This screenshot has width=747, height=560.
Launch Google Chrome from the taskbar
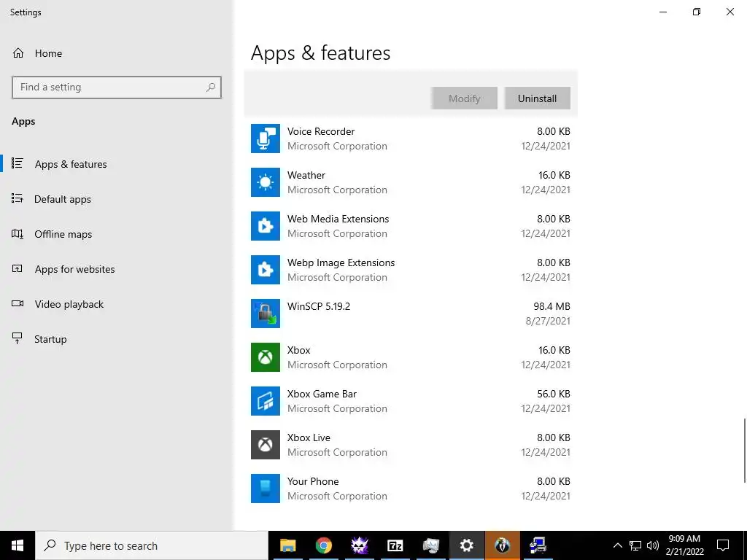point(323,545)
